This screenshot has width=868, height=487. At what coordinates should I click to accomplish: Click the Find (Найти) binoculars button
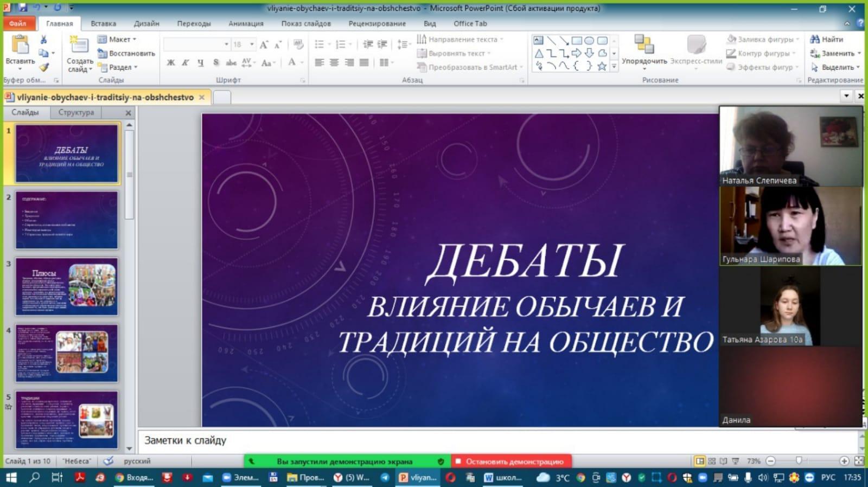[827, 39]
